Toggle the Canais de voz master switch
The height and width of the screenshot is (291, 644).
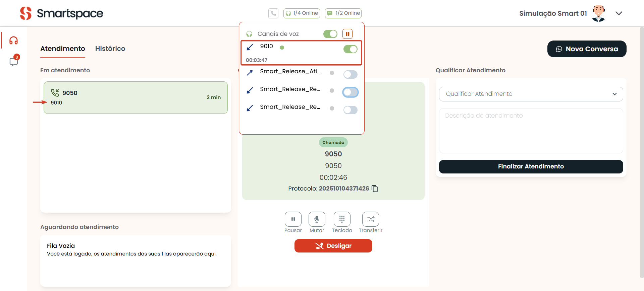click(x=330, y=34)
